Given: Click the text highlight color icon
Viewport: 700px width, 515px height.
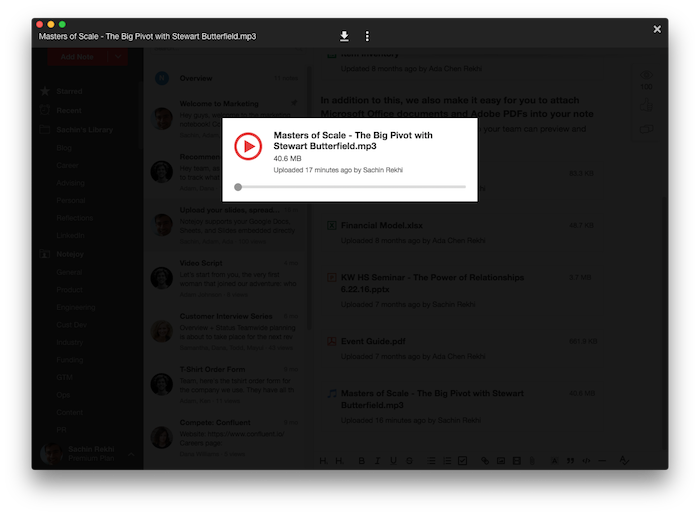Looking at the screenshot, I should pyautogui.click(x=554, y=461).
